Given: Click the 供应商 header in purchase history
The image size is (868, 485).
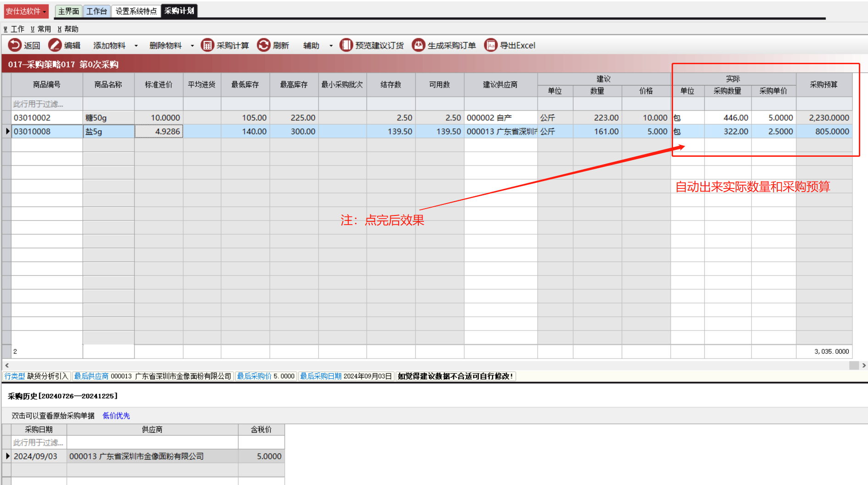Looking at the screenshot, I should 152,430.
